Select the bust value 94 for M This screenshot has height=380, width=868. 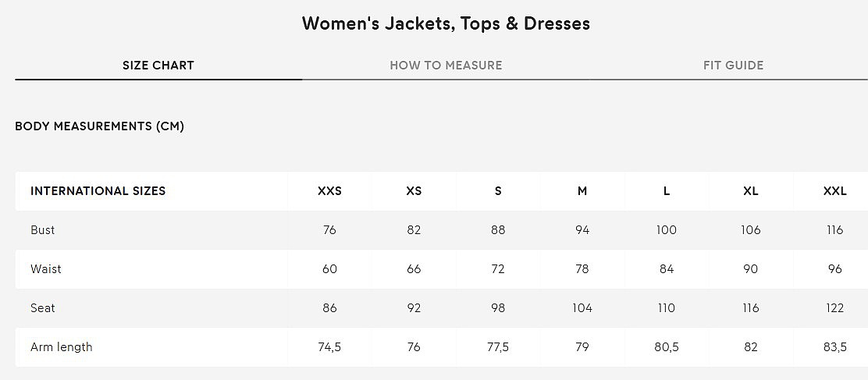(582, 230)
